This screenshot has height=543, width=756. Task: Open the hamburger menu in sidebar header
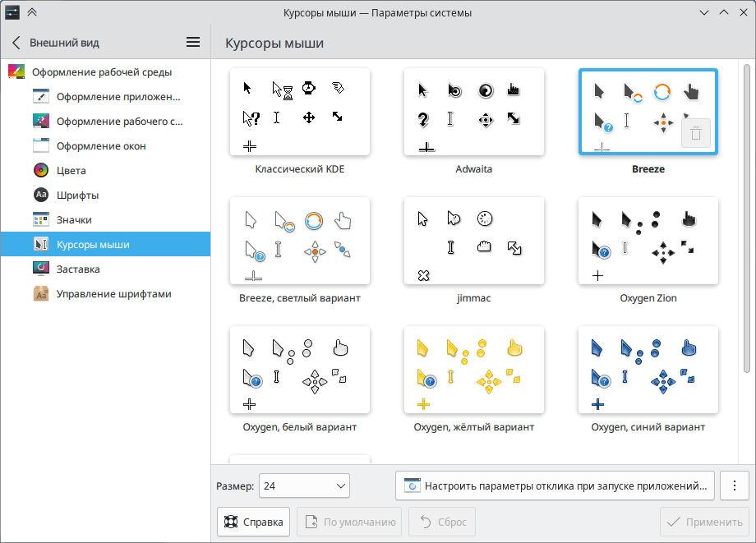(x=193, y=43)
